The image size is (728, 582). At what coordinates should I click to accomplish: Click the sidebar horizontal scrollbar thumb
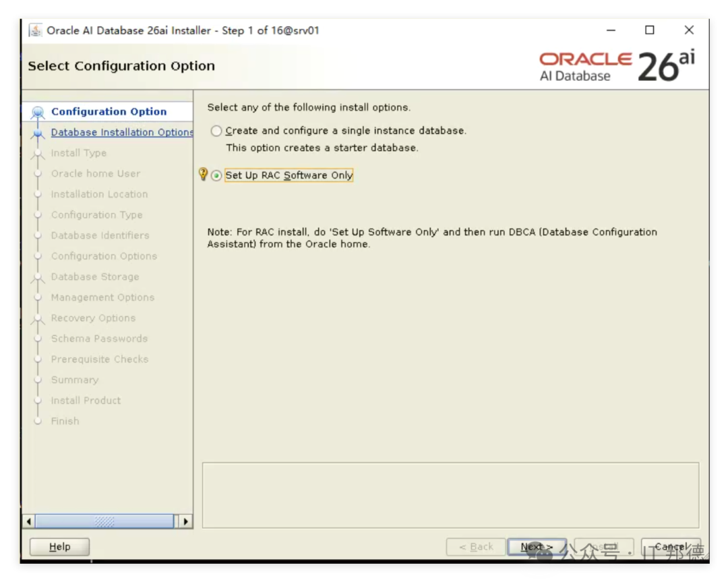104,521
